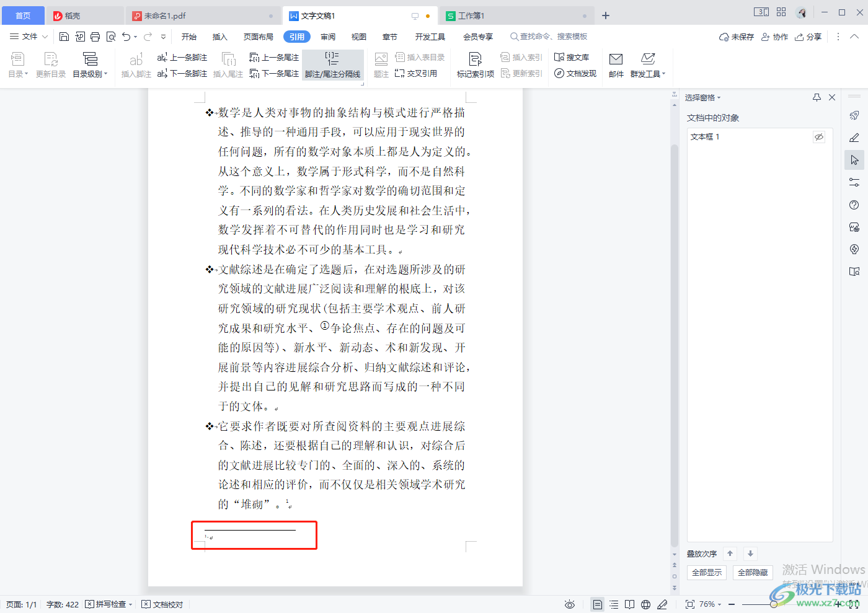Open 文档发现 document discovery
This screenshot has width=868, height=613.
[x=575, y=73]
